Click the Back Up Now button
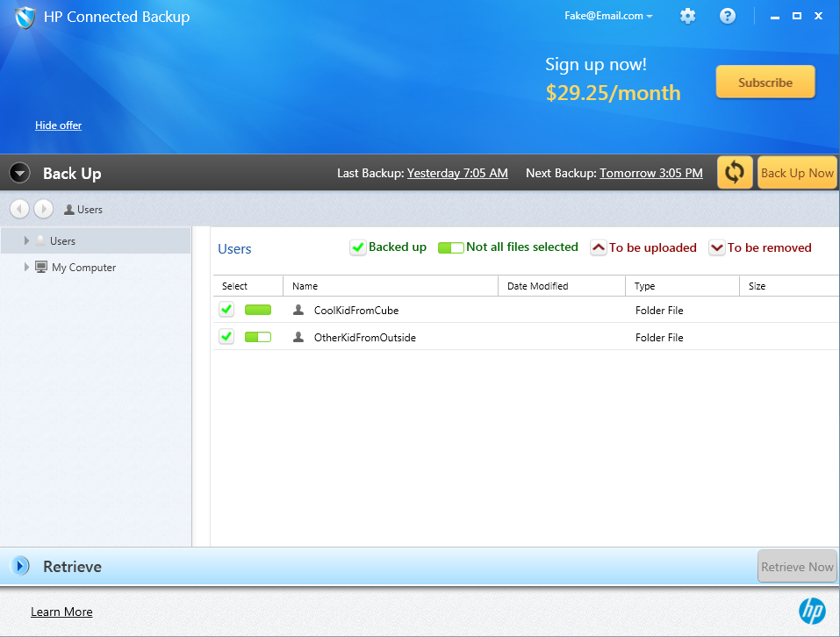840x637 pixels. click(x=797, y=172)
